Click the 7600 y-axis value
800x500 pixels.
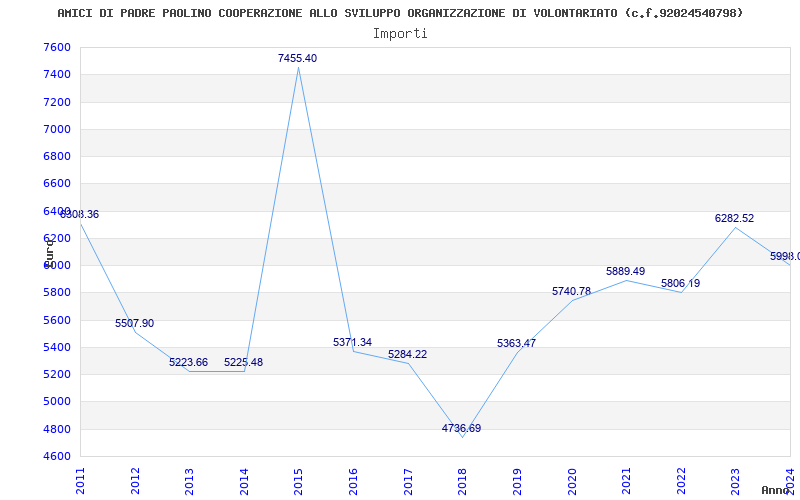(57, 47)
